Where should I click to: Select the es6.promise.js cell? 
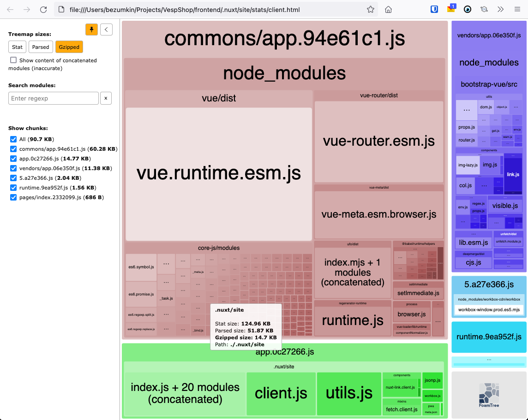pos(141,294)
